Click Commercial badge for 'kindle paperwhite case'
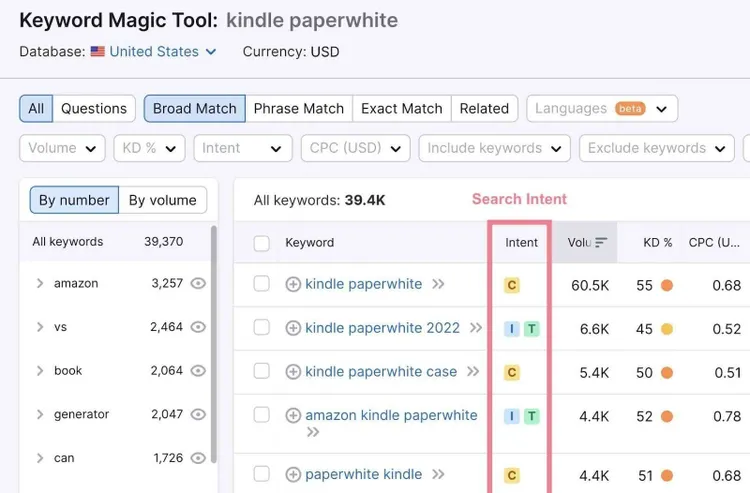 (x=512, y=372)
